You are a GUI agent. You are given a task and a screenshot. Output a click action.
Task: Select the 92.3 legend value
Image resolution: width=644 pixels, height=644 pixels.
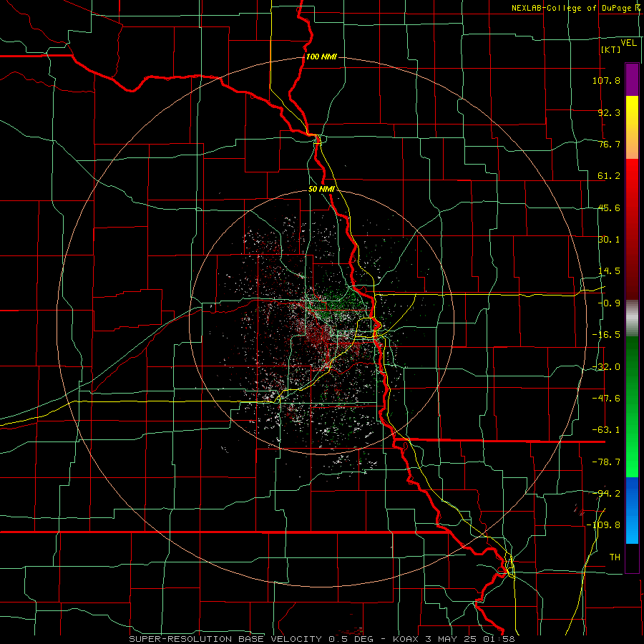point(609,112)
